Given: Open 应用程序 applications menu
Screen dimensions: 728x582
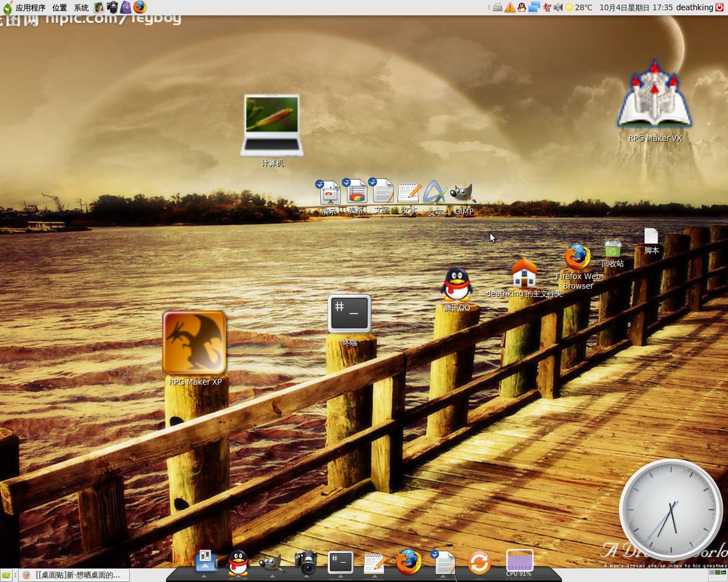Looking at the screenshot, I should point(30,7).
